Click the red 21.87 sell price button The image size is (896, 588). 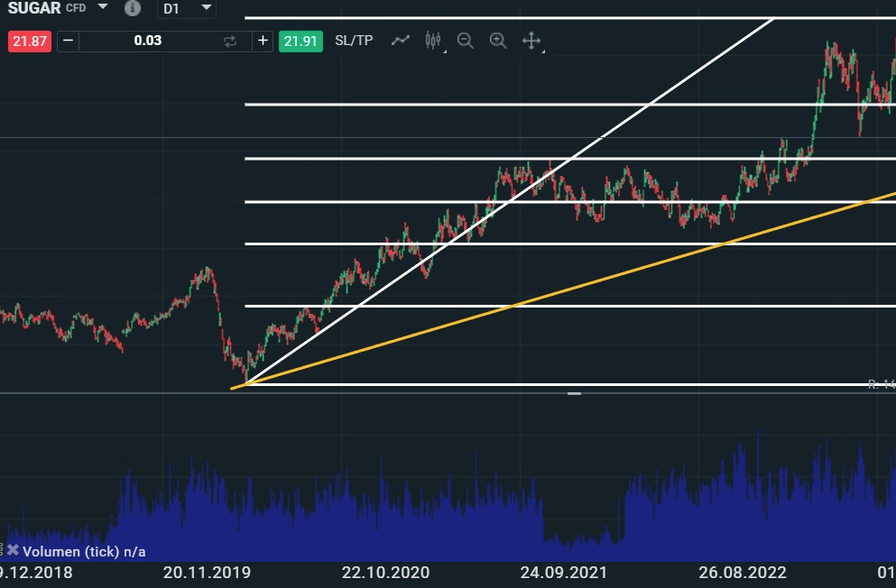[x=29, y=41]
